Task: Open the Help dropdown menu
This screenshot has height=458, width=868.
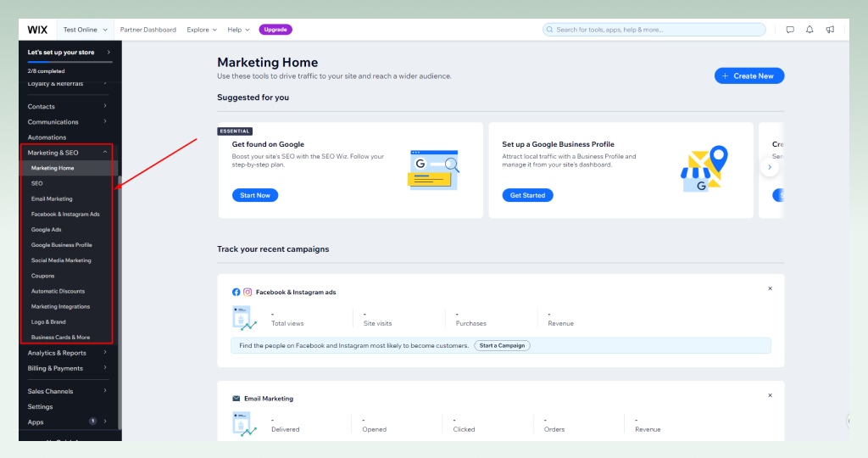Action: pos(238,30)
